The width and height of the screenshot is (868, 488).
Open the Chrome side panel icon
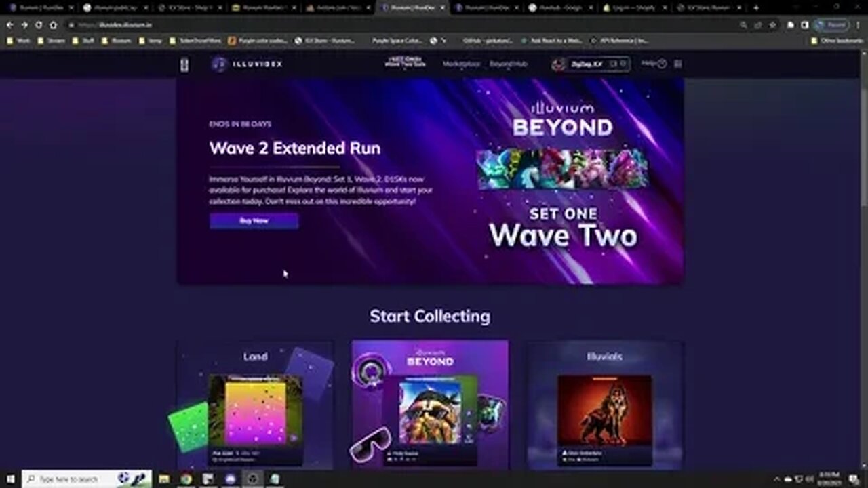tap(804, 25)
